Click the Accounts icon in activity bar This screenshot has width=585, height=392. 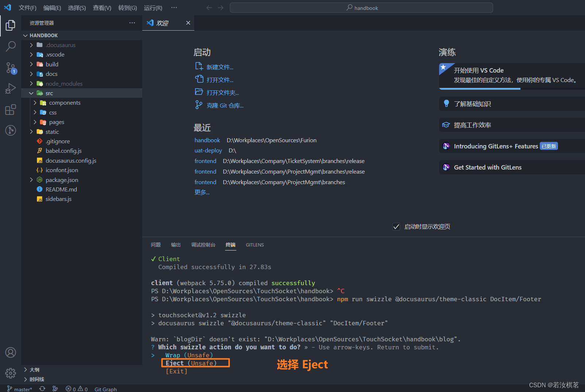click(x=10, y=352)
